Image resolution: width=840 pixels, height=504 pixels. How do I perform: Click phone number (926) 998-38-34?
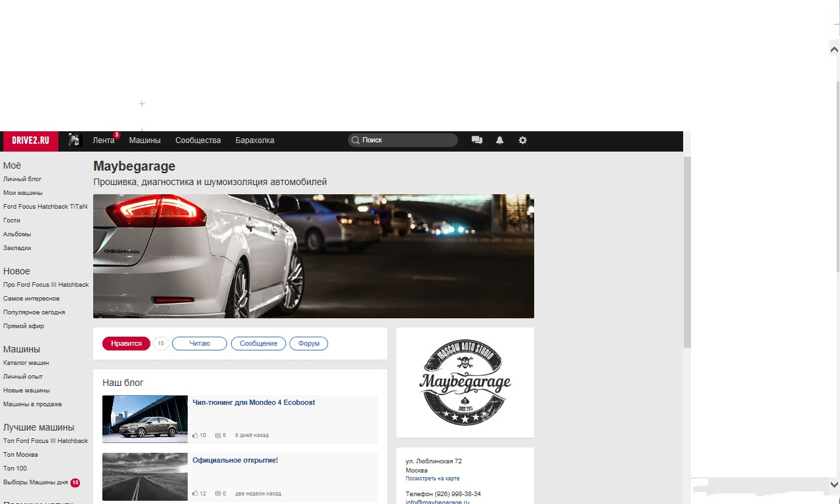pyautogui.click(x=456, y=494)
